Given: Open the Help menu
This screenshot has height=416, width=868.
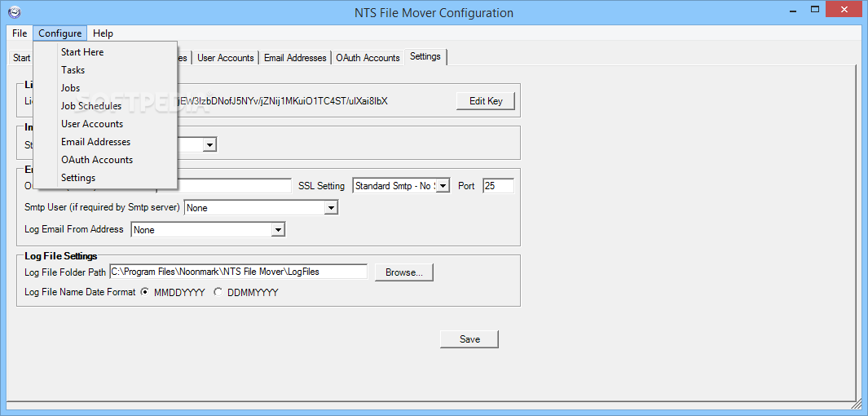Looking at the screenshot, I should coord(103,33).
